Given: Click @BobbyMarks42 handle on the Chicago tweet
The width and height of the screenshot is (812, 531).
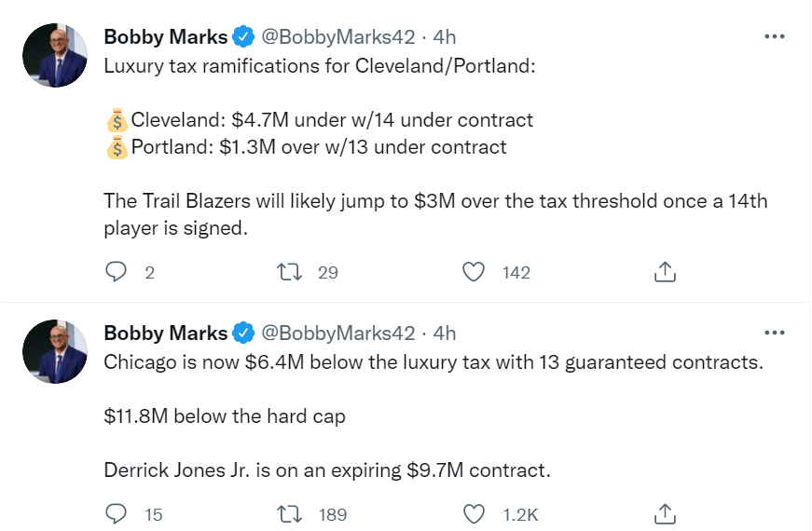Looking at the screenshot, I should click(x=337, y=334).
